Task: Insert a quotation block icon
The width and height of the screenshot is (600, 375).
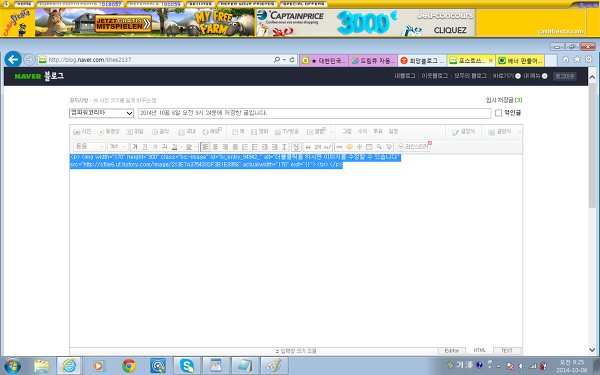Action: click(308, 147)
